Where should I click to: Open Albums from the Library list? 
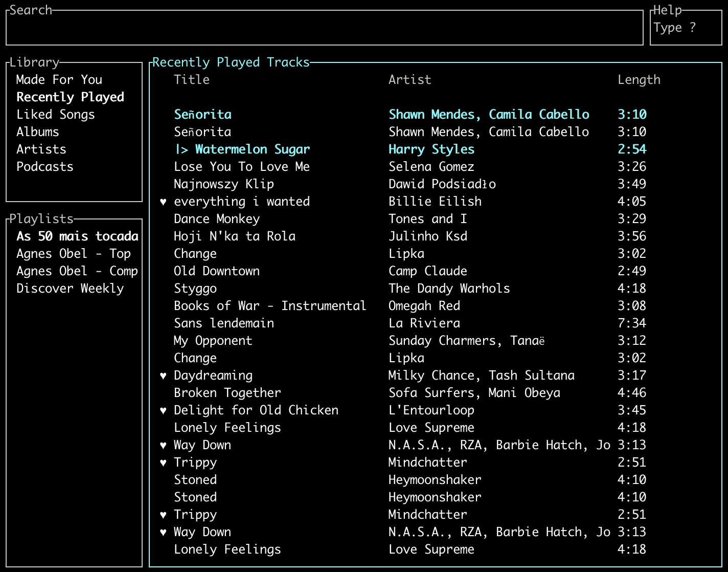(38, 132)
